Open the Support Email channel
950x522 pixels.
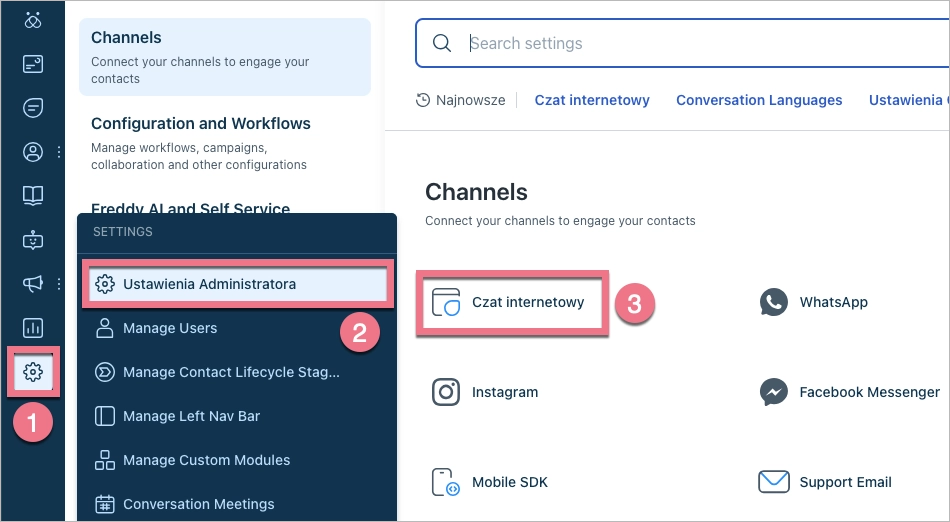tap(825, 482)
